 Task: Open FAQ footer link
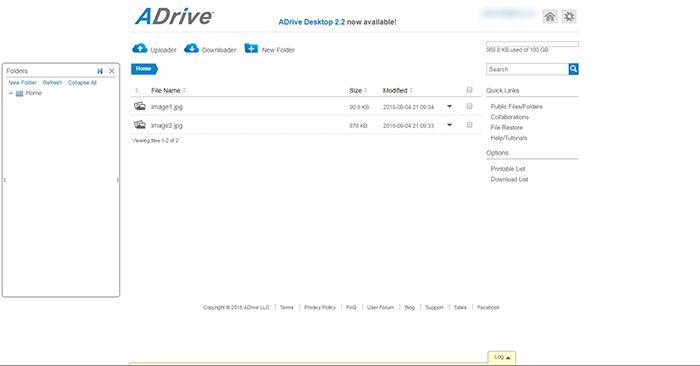[x=351, y=308]
